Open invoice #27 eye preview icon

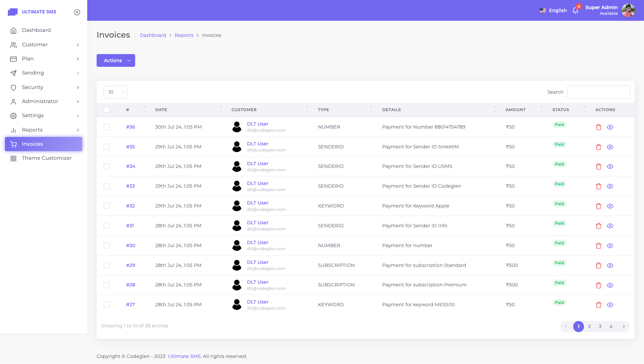click(610, 305)
